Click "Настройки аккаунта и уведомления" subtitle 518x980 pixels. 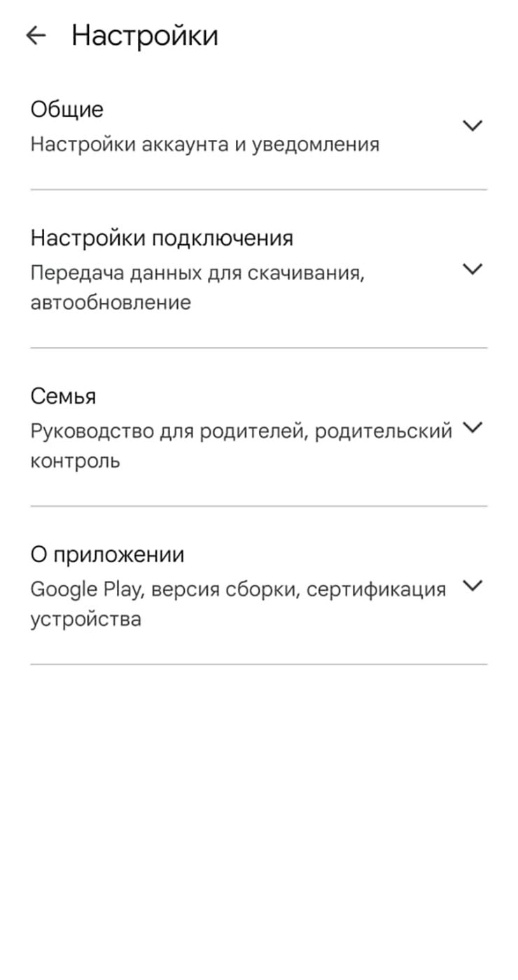pyautogui.click(x=204, y=145)
